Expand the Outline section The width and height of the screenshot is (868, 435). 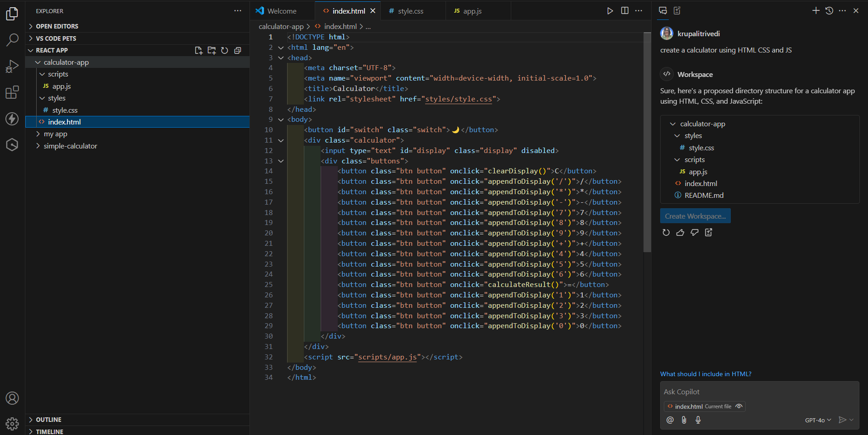pos(138,420)
